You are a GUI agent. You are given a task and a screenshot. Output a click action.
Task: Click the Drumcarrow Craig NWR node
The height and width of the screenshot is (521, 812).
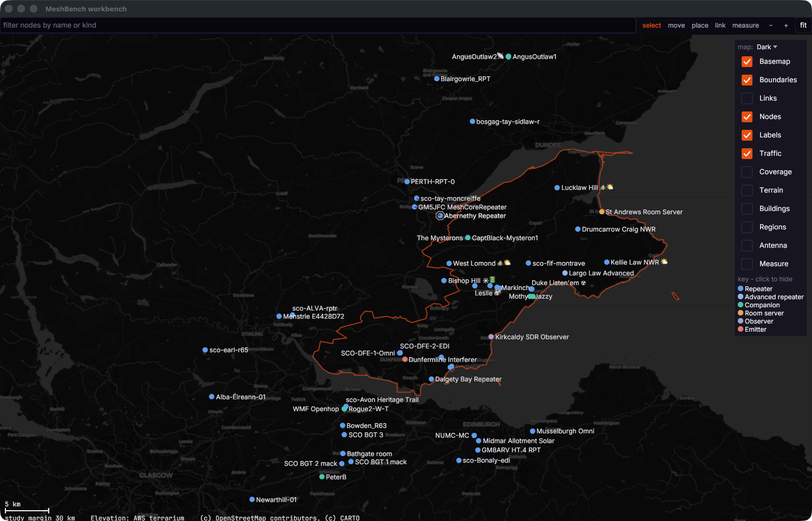[x=578, y=229]
